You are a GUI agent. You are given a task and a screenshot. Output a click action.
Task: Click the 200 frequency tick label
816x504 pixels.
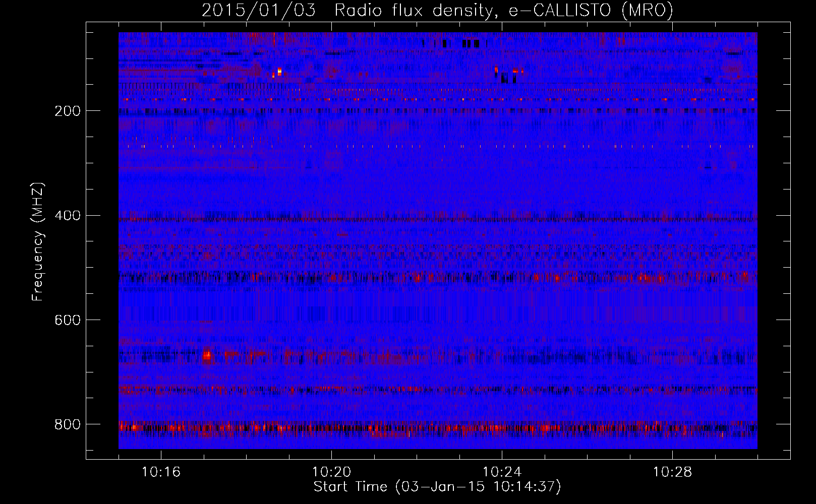point(68,111)
